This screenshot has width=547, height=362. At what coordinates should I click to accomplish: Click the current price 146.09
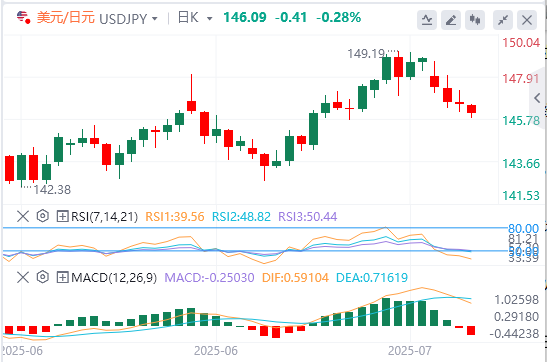click(x=245, y=17)
